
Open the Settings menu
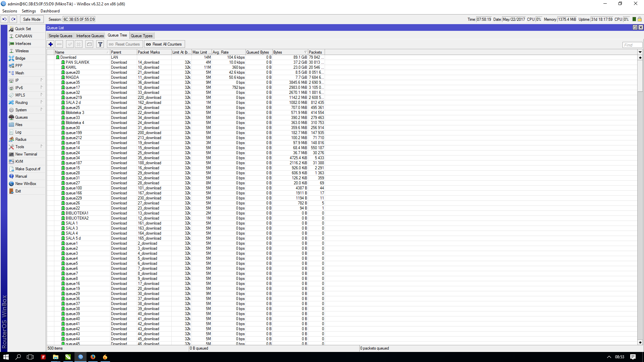point(29,11)
